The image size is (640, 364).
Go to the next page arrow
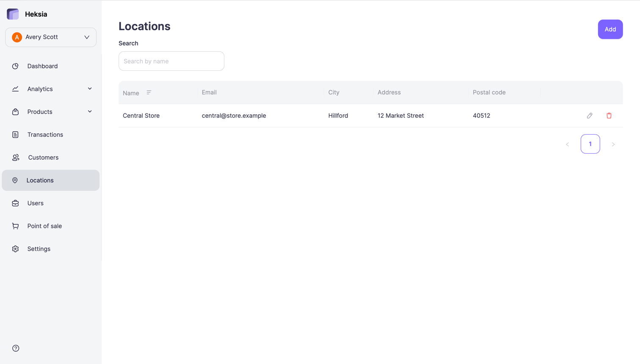pos(613,144)
